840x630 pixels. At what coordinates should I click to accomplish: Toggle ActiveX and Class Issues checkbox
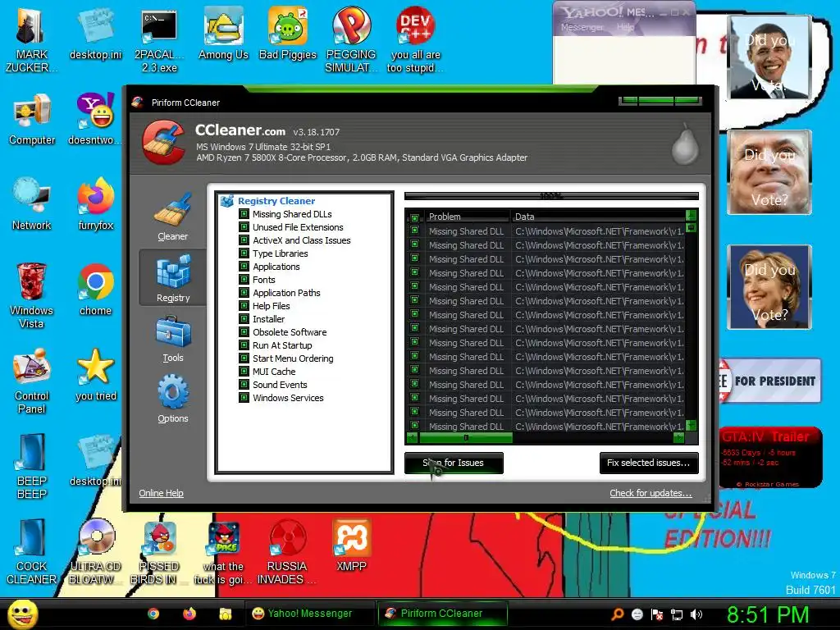pos(244,240)
